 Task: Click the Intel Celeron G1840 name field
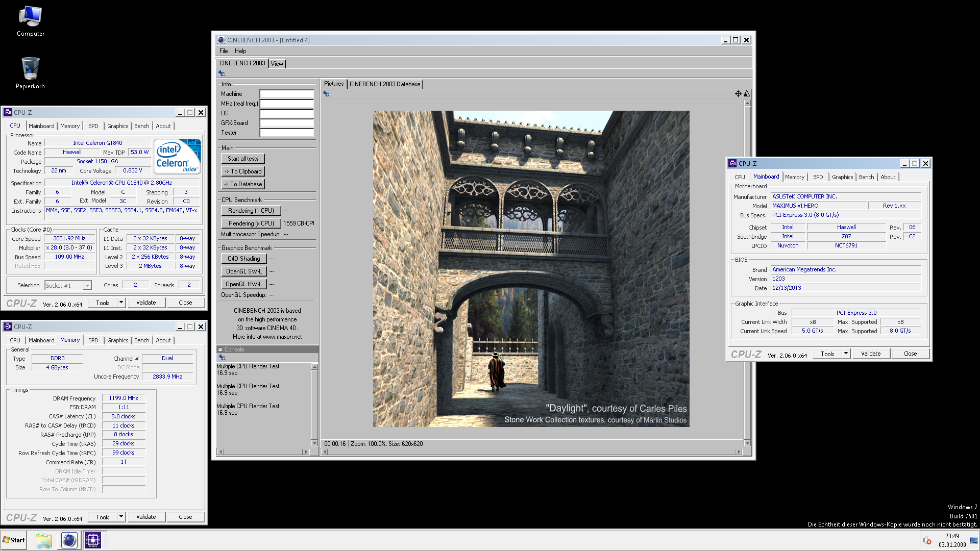pos(97,143)
